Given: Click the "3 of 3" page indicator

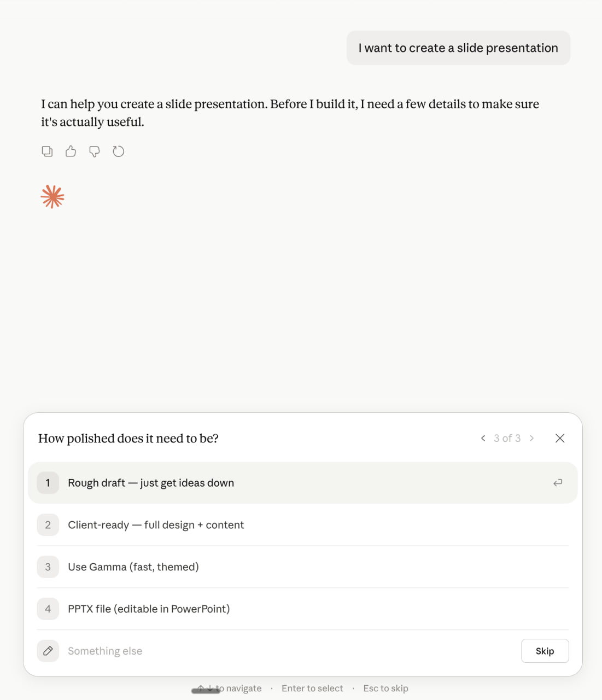Looking at the screenshot, I should coord(507,438).
